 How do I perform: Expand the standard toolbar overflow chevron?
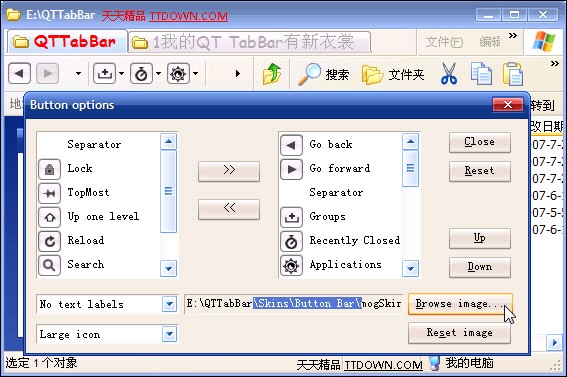(x=554, y=64)
